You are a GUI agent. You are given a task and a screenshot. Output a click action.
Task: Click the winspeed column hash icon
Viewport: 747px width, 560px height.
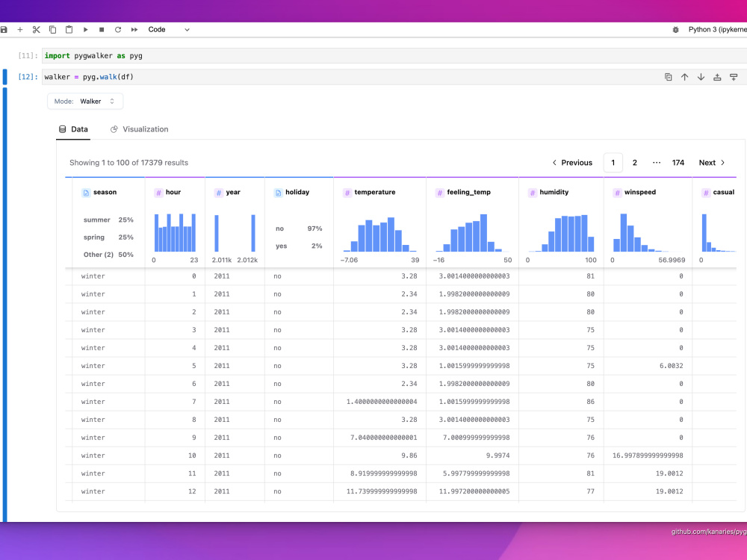[618, 193]
